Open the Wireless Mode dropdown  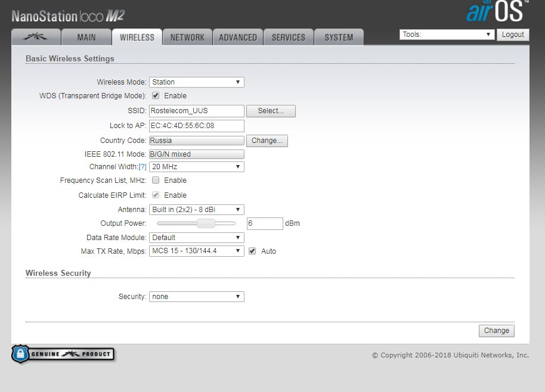point(197,82)
